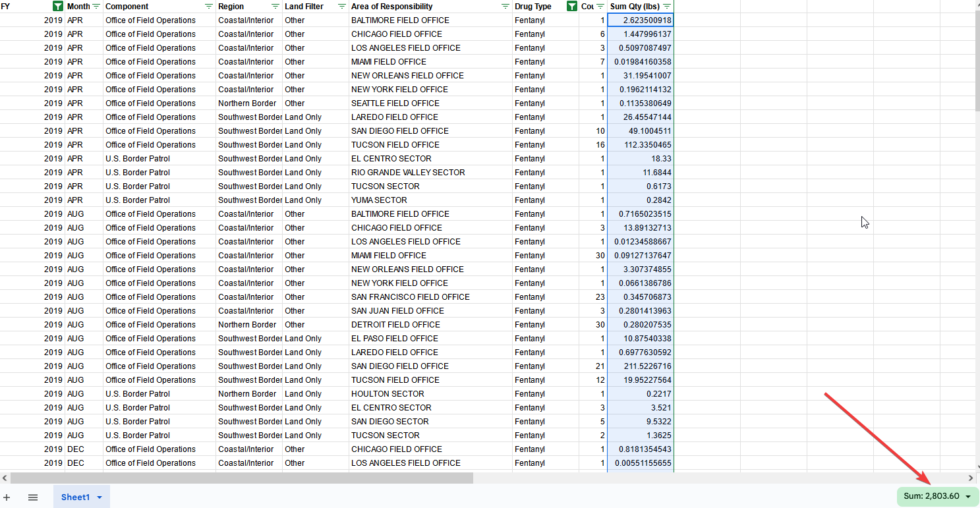The height and width of the screenshot is (508, 980).
Task: Click the horizontal scrollbar thumb
Action: pyautogui.click(x=242, y=478)
